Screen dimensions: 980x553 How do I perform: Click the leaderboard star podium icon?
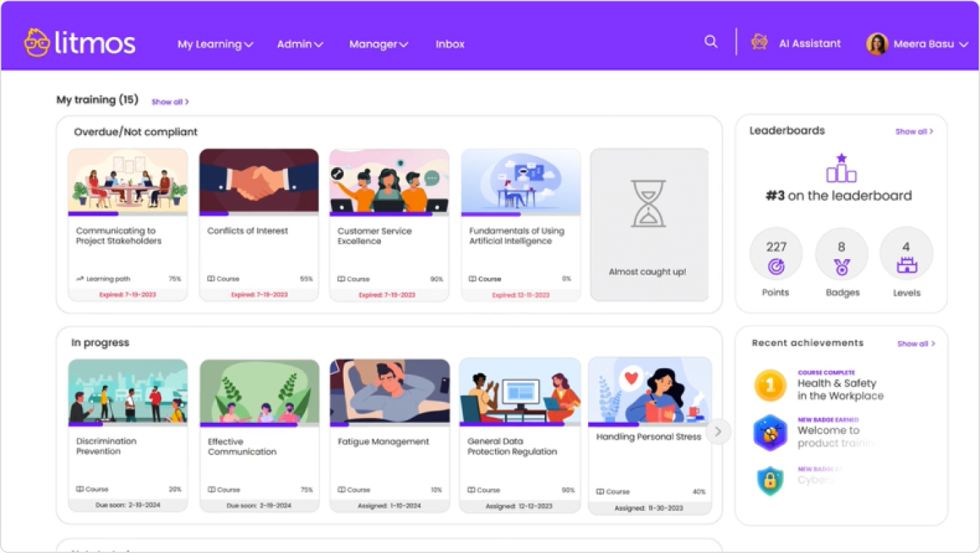(x=841, y=168)
